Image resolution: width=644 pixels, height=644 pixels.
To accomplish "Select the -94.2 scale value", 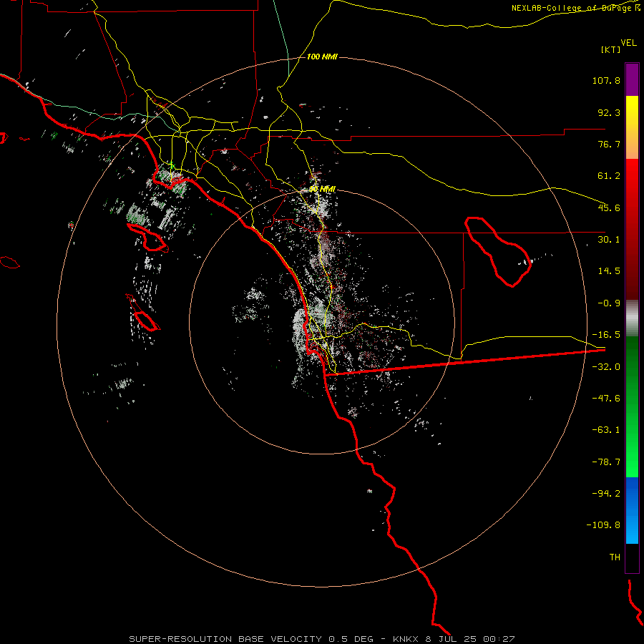I will (606, 493).
